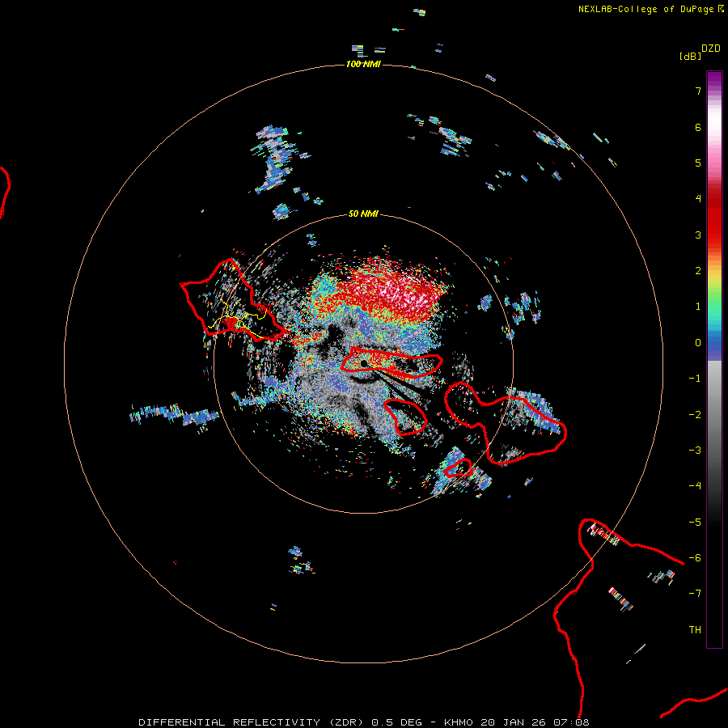
Task: Click the black radar site dot
Action: click(x=363, y=363)
